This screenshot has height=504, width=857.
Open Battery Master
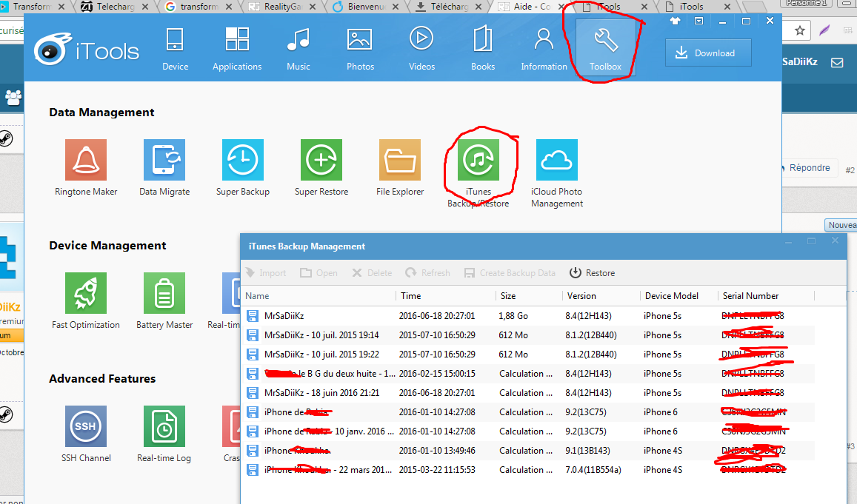click(x=164, y=301)
